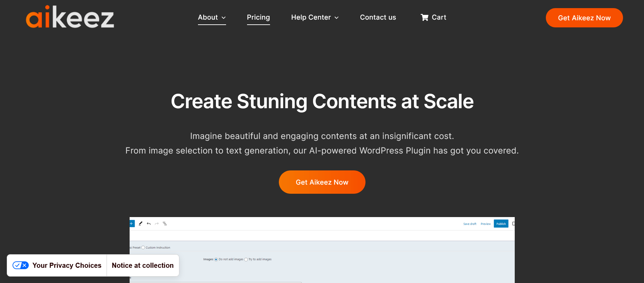
Task: Click the Save draft link
Action: point(470,224)
